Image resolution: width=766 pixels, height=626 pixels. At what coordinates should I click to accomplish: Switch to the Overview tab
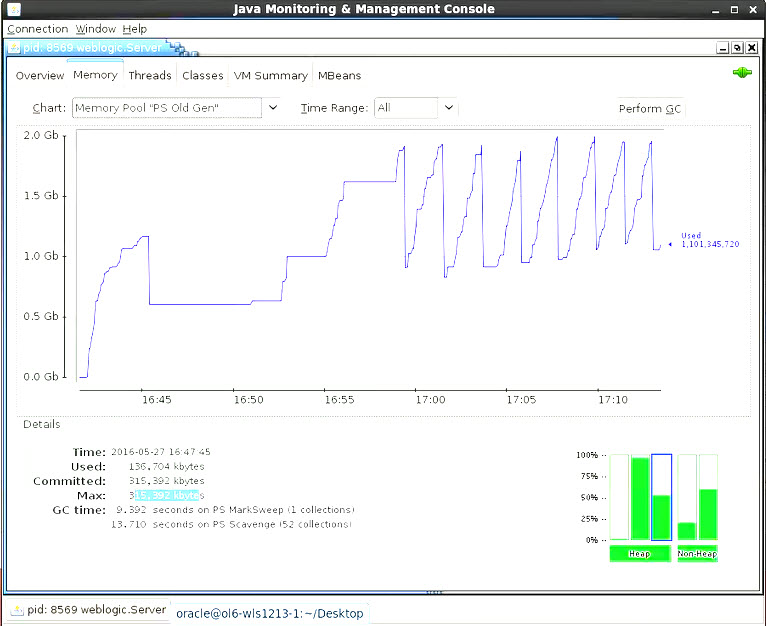[40, 76]
